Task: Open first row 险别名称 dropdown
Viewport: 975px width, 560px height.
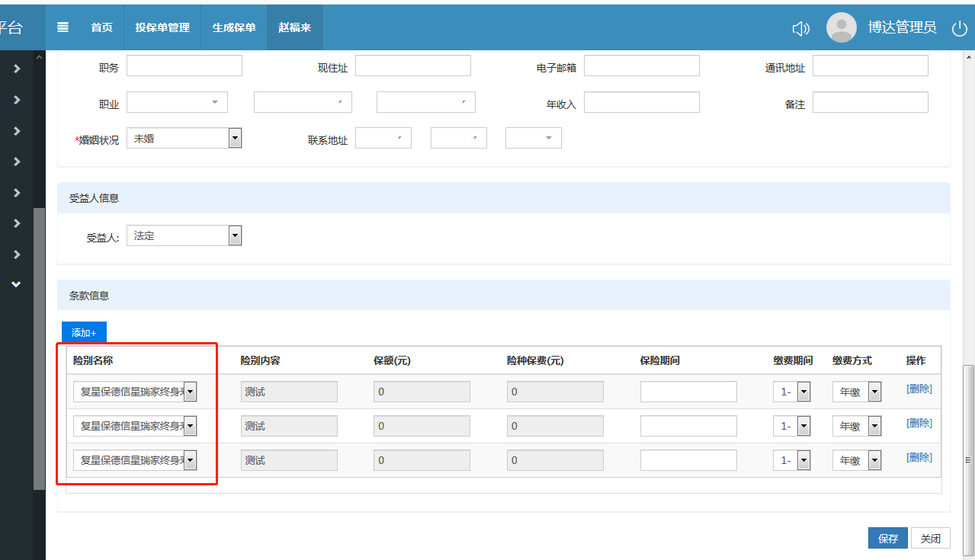Action: 191,392
